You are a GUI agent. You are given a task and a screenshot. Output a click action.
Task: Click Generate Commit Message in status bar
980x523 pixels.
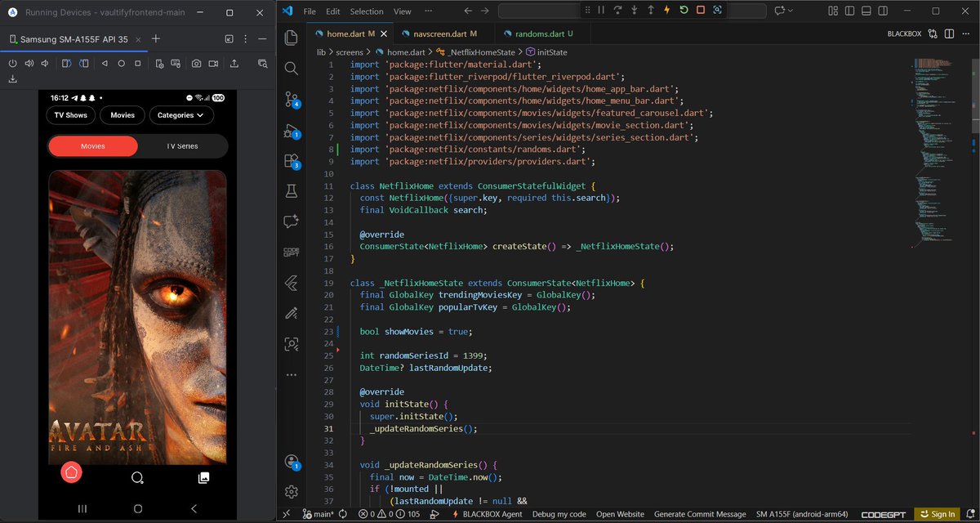point(699,514)
